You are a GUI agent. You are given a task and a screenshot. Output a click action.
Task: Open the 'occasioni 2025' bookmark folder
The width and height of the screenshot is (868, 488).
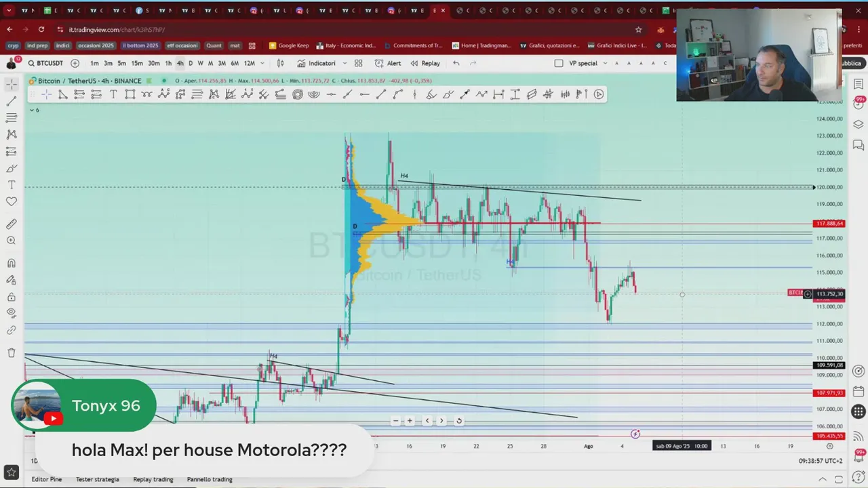coord(96,45)
